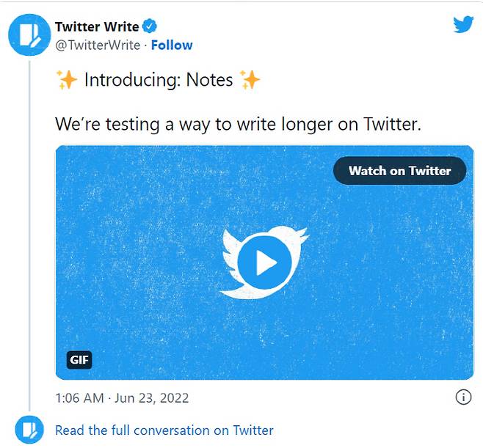Follow the TwitterWrite account
The height and width of the screenshot is (448, 483).
(x=172, y=45)
